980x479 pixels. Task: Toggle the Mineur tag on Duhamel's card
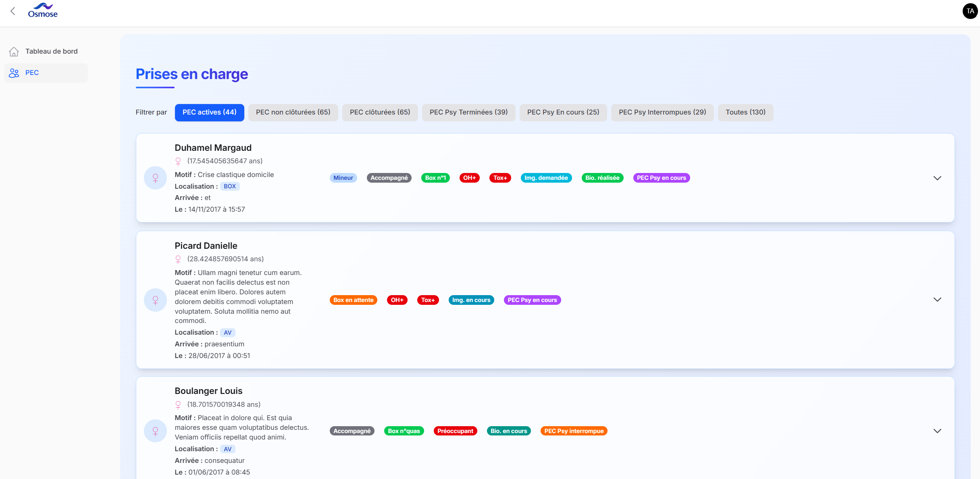click(x=343, y=177)
